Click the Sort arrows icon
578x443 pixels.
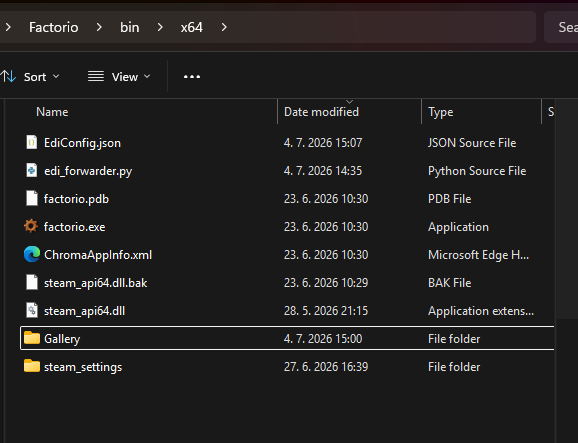click(x=8, y=77)
